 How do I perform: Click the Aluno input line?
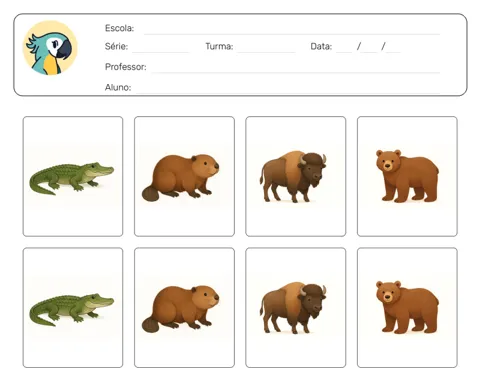click(x=287, y=89)
